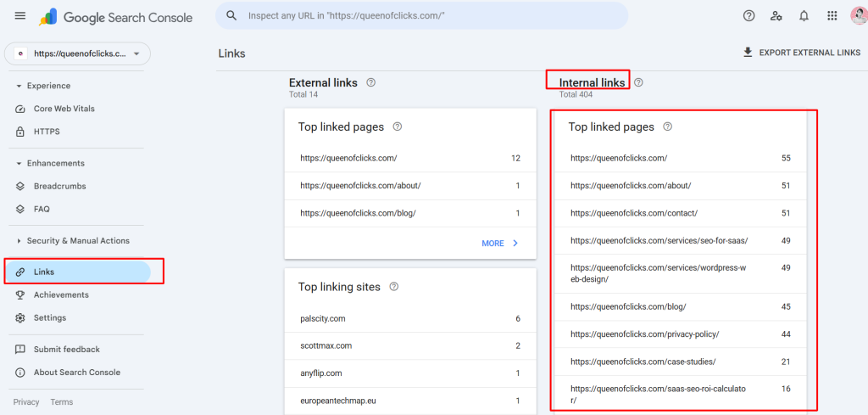Show help for Top linking sites

393,287
